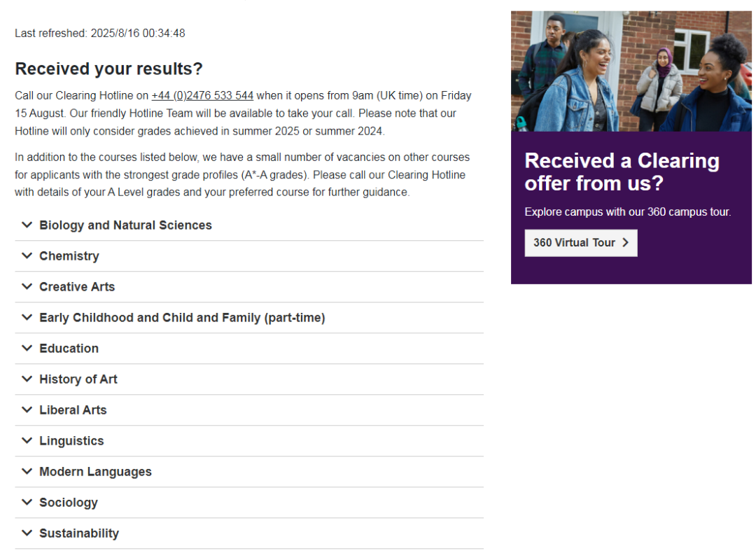Click the arrow icon on 360 Virtual Tour
The image size is (756, 558).
[x=625, y=242]
